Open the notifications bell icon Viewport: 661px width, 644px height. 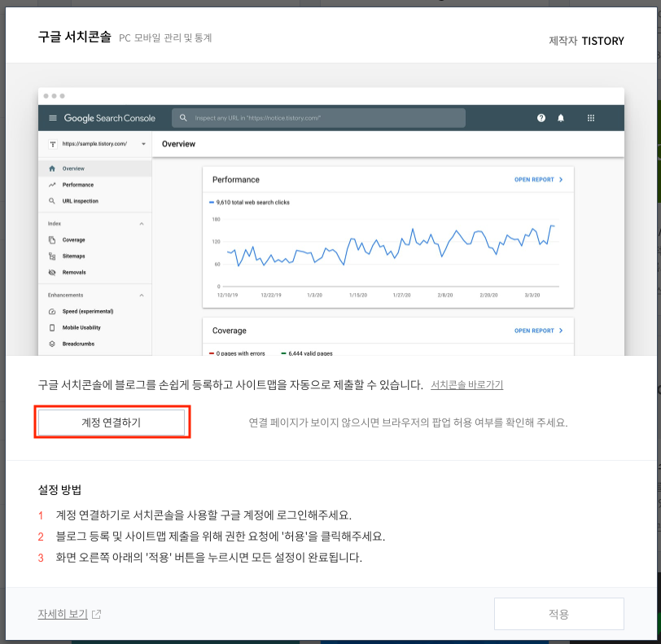coord(561,118)
